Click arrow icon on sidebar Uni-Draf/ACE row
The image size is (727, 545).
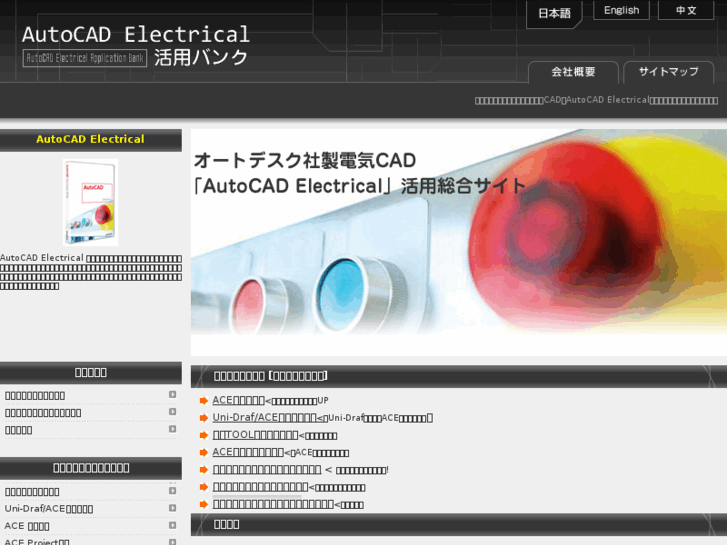tap(172, 508)
